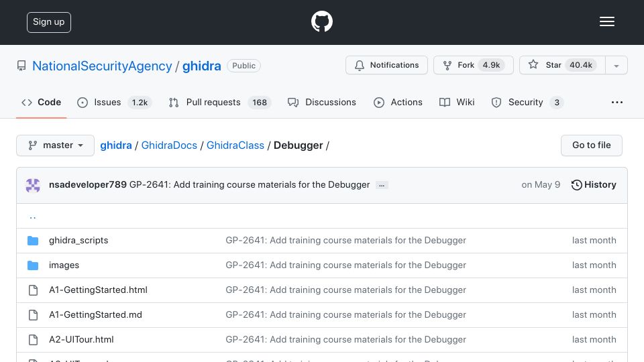Click the A2-UITour.html file icon
The width and height of the screenshot is (644, 362).
point(33,340)
